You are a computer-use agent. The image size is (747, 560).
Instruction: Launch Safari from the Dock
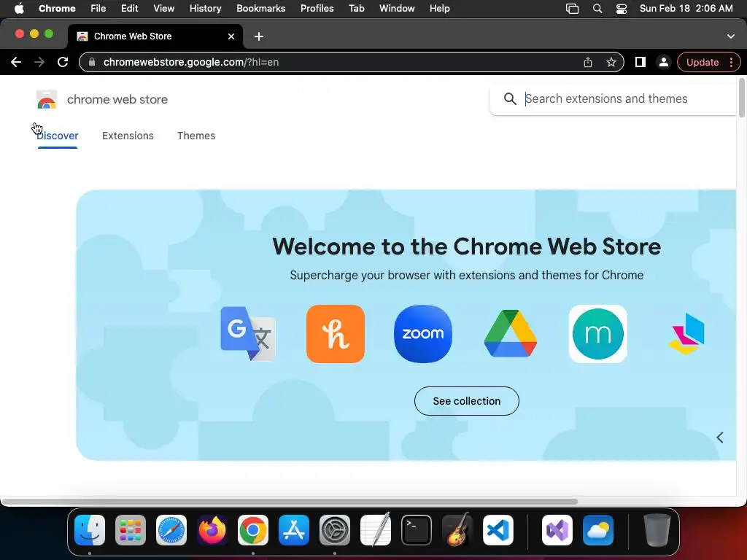(x=171, y=529)
